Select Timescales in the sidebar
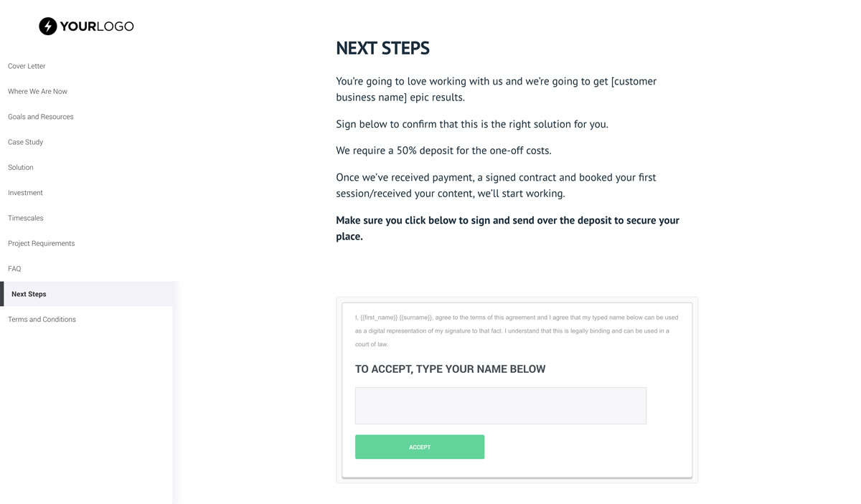Image resolution: width=861 pixels, height=504 pixels. pos(25,218)
